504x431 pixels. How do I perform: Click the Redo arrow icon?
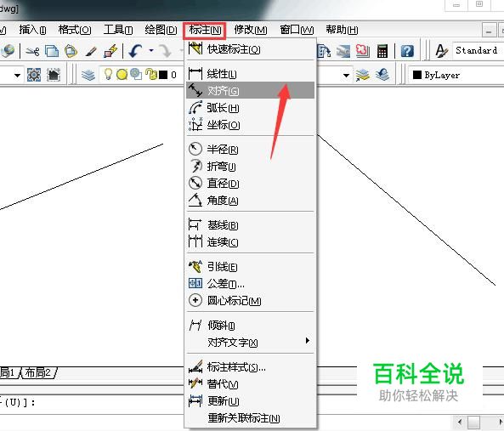point(166,51)
